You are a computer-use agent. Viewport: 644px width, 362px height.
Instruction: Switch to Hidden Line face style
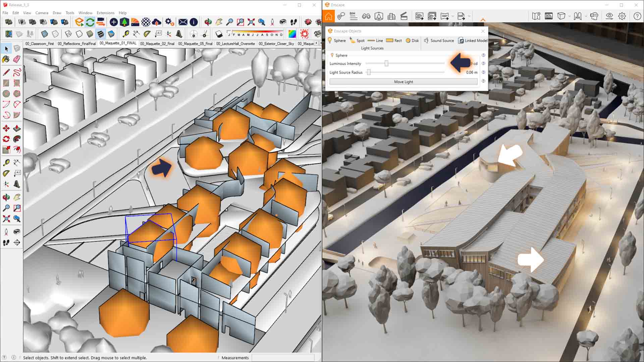tap(79, 34)
